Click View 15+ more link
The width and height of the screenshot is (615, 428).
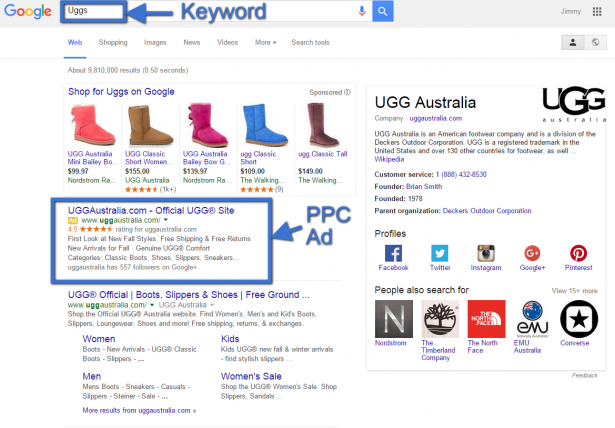click(575, 291)
